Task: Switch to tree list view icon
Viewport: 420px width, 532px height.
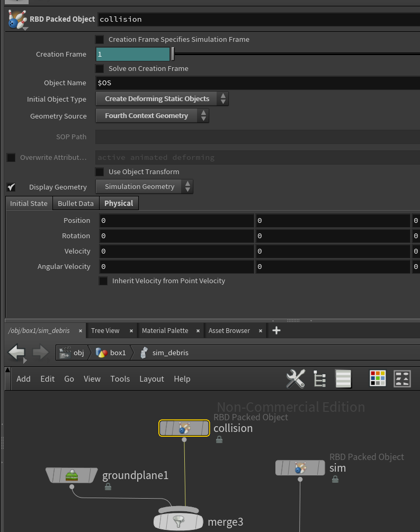Action: [319, 378]
